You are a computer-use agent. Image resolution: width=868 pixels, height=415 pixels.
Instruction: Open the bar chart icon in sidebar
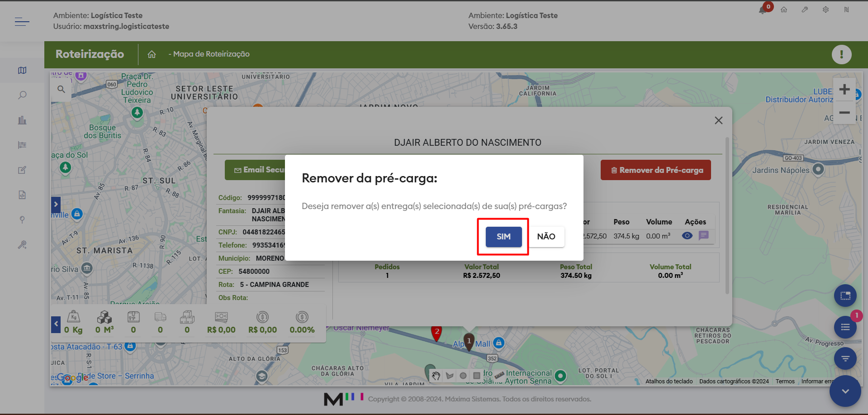tap(22, 120)
